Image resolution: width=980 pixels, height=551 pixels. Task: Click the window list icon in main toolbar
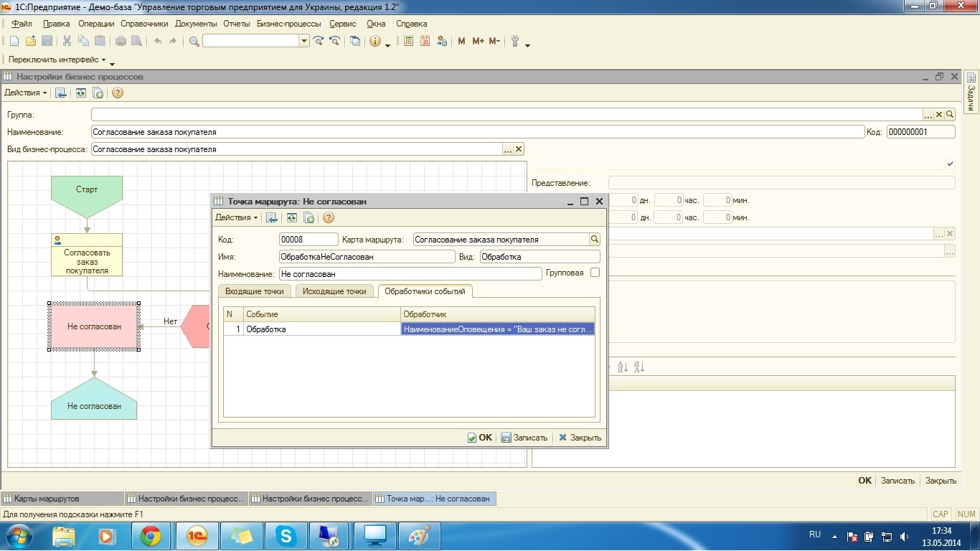(355, 41)
